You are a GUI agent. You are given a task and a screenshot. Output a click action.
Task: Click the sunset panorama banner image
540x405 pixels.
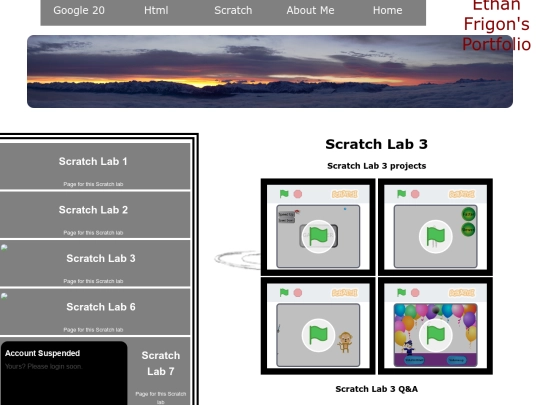point(270,71)
